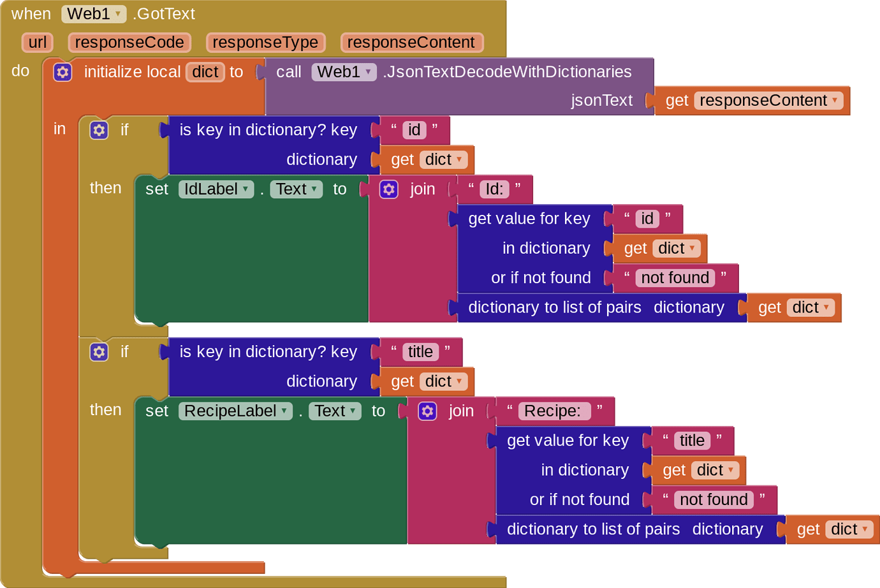Open the Text property dropdown on the RecipeLabel block
The width and height of the screenshot is (880, 588).
(x=351, y=411)
